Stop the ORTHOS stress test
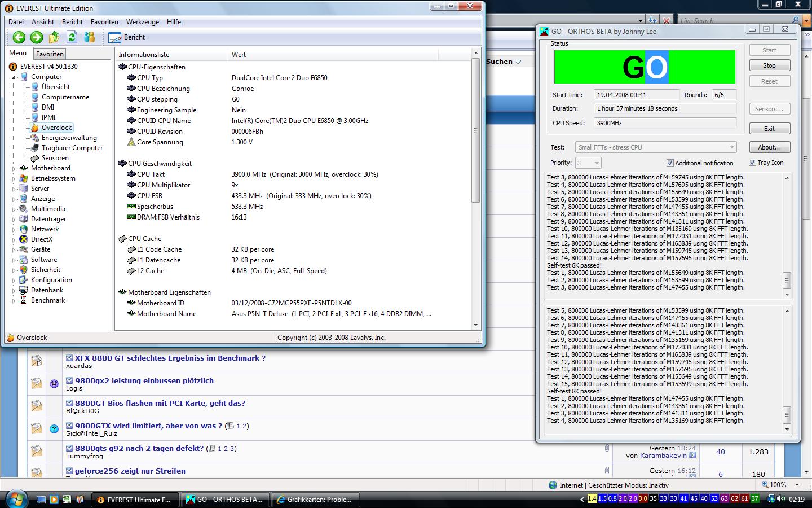812x508 pixels. [769, 65]
